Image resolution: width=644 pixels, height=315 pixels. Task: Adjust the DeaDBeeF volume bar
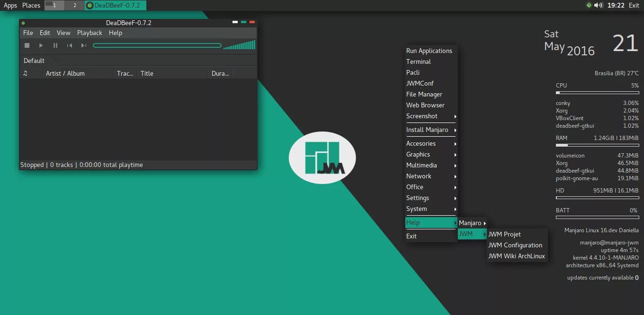(x=239, y=45)
